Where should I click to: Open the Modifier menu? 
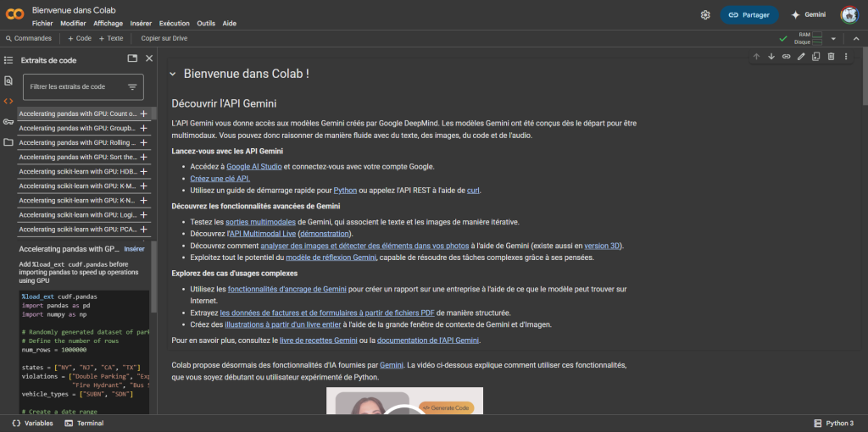(73, 23)
